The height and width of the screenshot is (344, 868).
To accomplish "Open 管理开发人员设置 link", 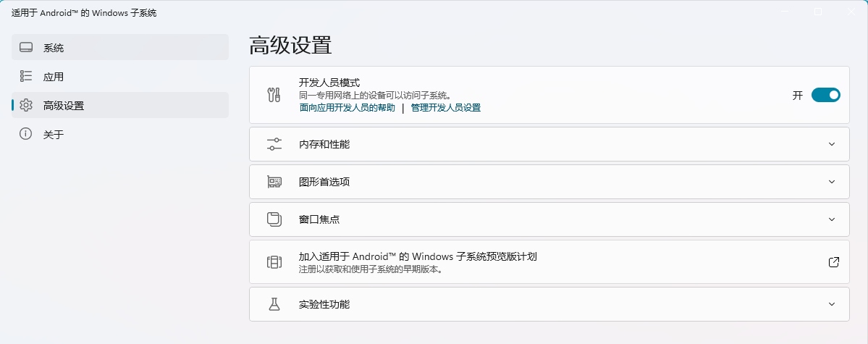I will [x=446, y=108].
